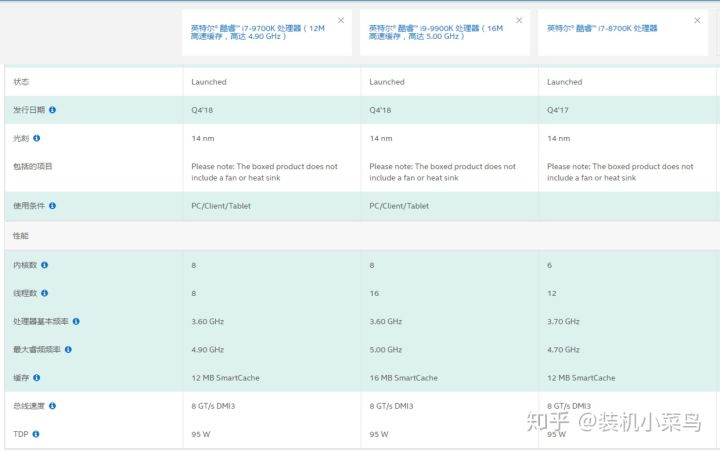720x451 pixels.
Task: Open the i7-8700K processor product link
Action: pyautogui.click(x=602, y=28)
